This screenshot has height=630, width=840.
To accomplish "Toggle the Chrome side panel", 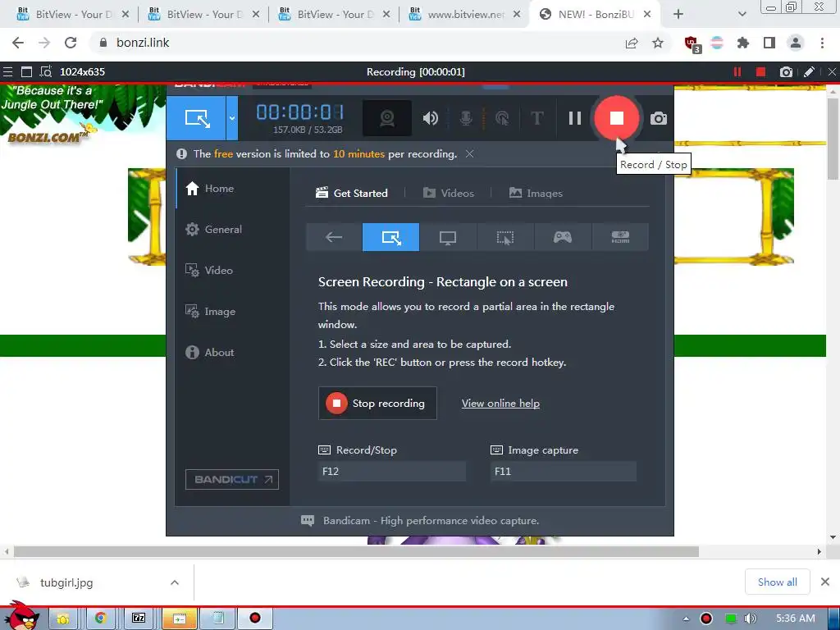I will click(769, 43).
